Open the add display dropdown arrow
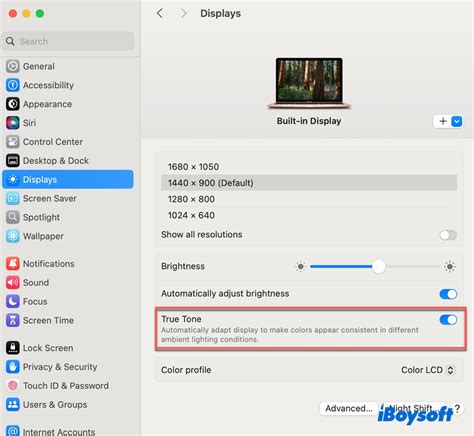Viewport: 474px width, 436px height. pos(457,121)
